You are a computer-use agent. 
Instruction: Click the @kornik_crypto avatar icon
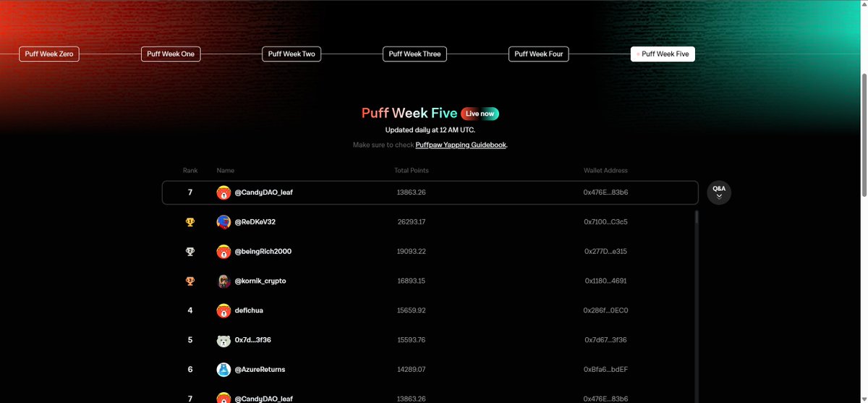coord(224,281)
